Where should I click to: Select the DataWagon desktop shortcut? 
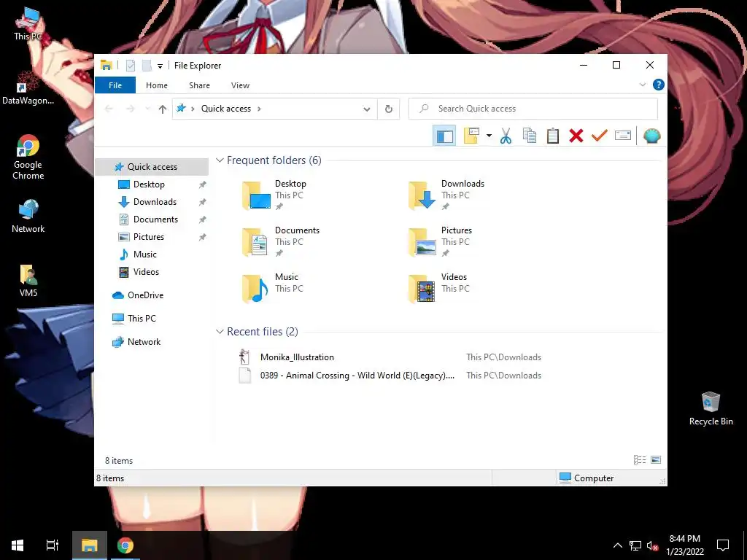[28, 87]
